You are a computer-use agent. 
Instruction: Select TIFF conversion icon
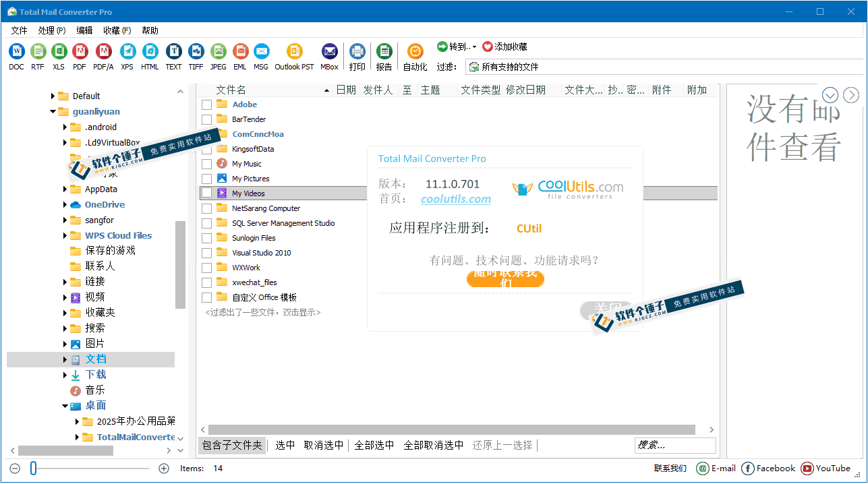point(196,51)
